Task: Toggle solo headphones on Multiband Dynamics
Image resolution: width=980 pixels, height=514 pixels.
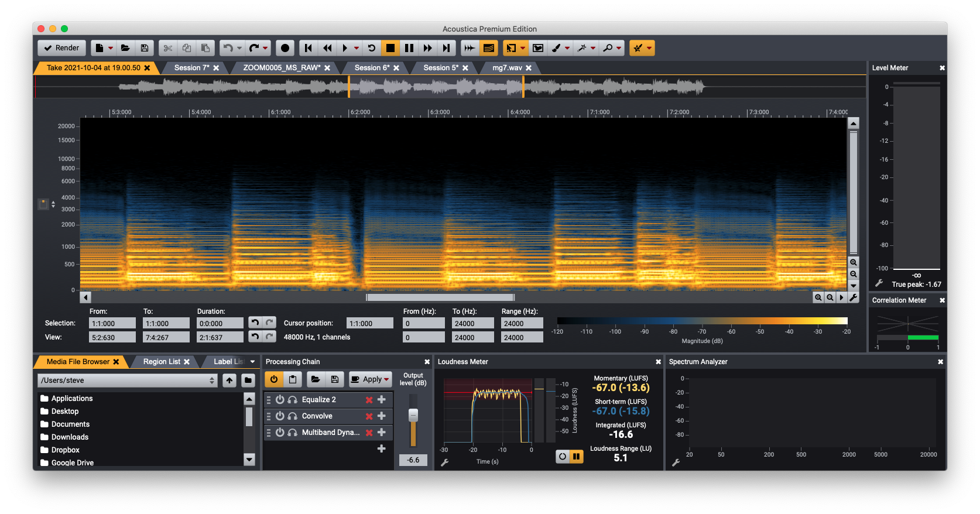Action: [292, 433]
